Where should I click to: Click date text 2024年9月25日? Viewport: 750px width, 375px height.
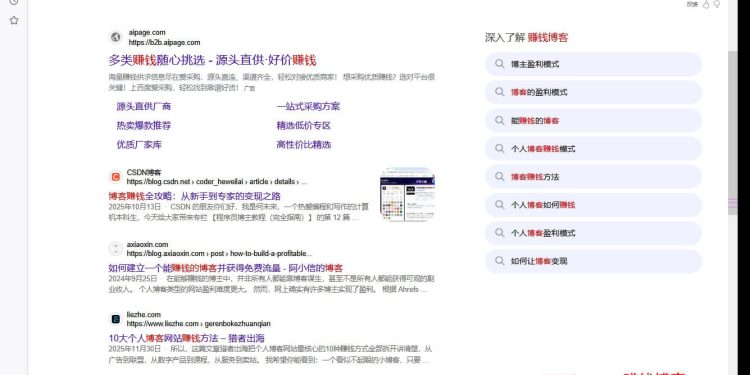click(x=133, y=278)
